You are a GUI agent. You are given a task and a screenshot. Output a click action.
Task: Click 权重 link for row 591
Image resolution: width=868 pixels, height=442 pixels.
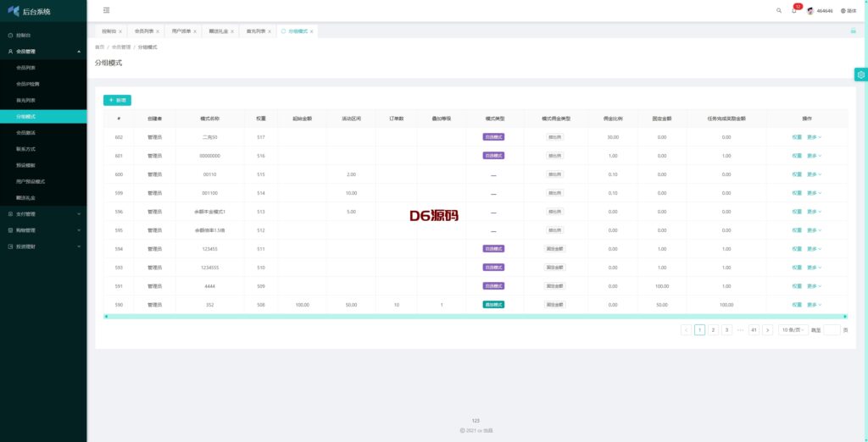797,286
